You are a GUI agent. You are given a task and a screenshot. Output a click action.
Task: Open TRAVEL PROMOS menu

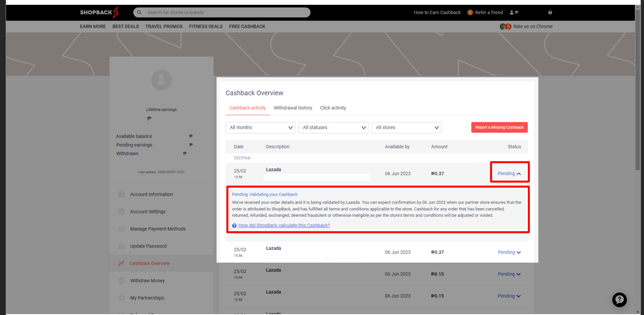coord(164,27)
